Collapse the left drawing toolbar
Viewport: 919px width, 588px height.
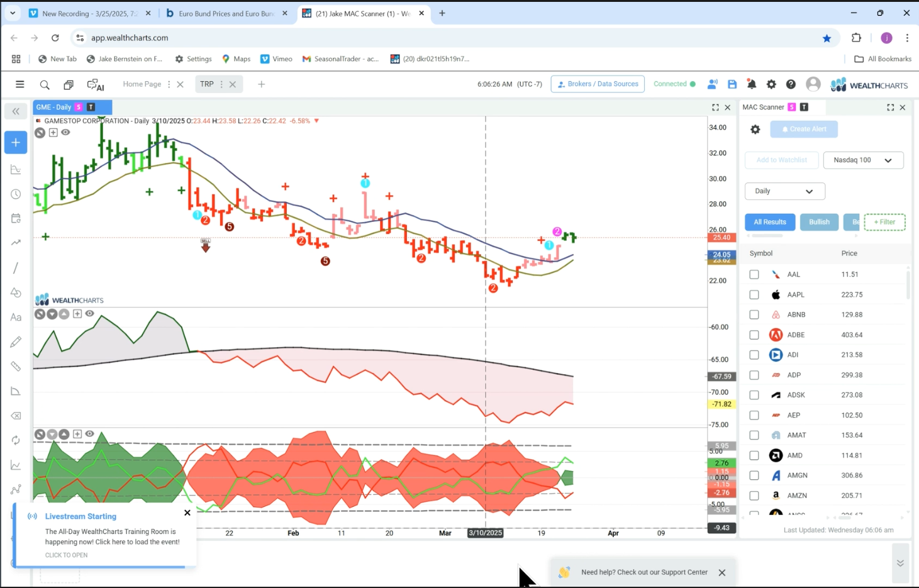pos(16,111)
